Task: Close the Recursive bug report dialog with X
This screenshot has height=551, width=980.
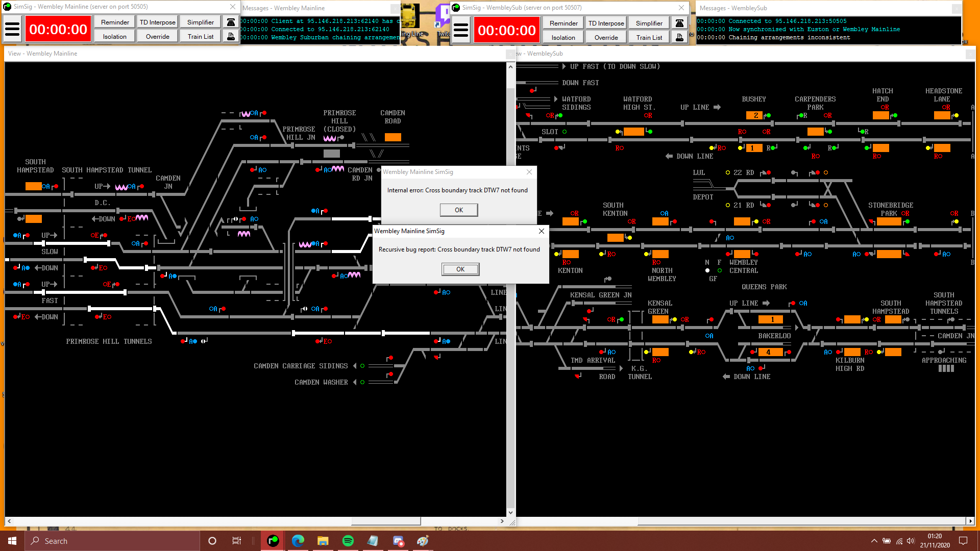Action: [542, 231]
